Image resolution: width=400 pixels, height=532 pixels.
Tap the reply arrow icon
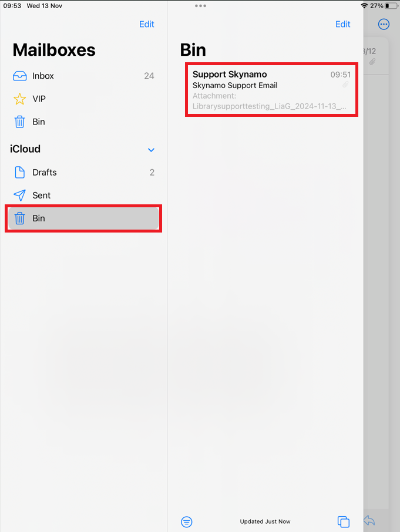click(x=369, y=521)
